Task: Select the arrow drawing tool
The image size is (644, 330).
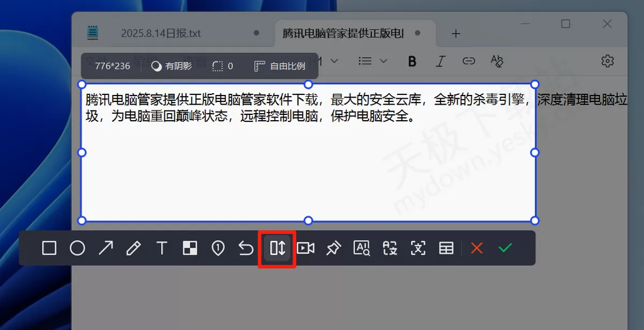Action: click(x=106, y=248)
